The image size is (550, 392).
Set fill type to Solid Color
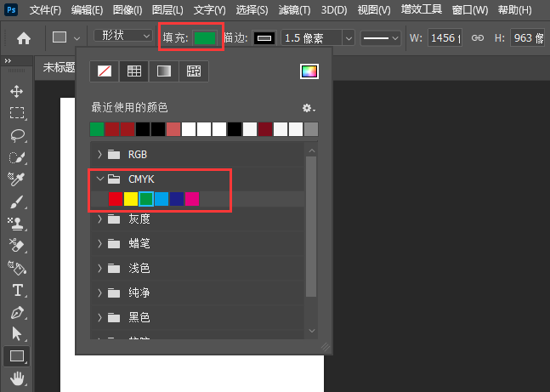134,71
